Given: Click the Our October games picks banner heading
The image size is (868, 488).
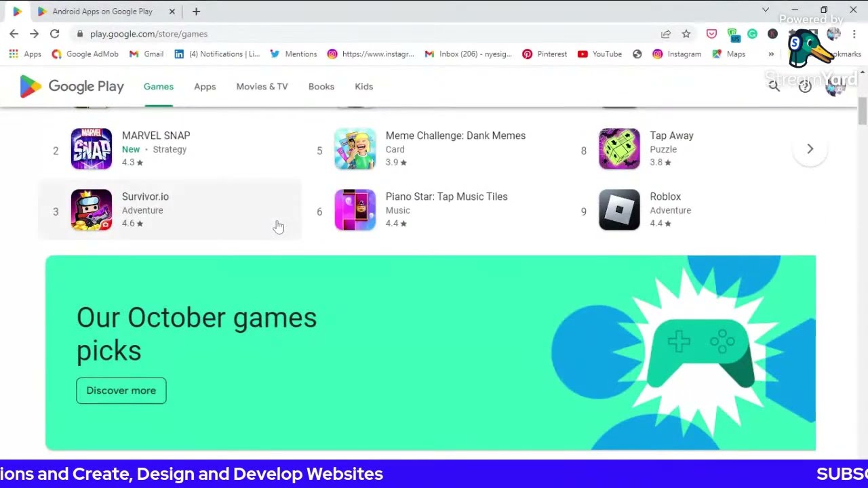Looking at the screenshot, I should (197, 334).
